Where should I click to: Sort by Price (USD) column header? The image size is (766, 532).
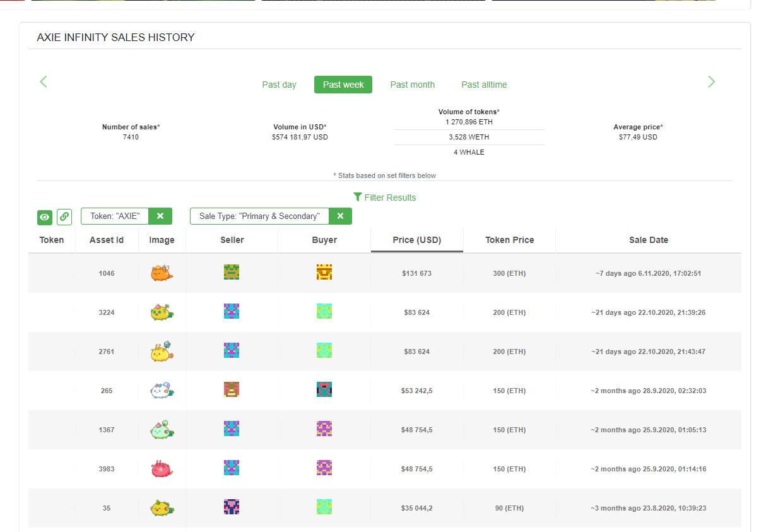416,240
